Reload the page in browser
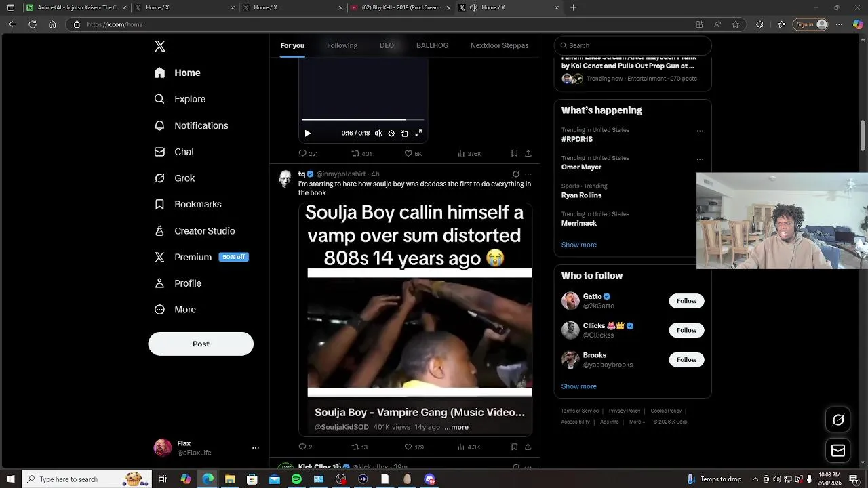Viewport: 868px width, 488px height. (x=32, y=24)
